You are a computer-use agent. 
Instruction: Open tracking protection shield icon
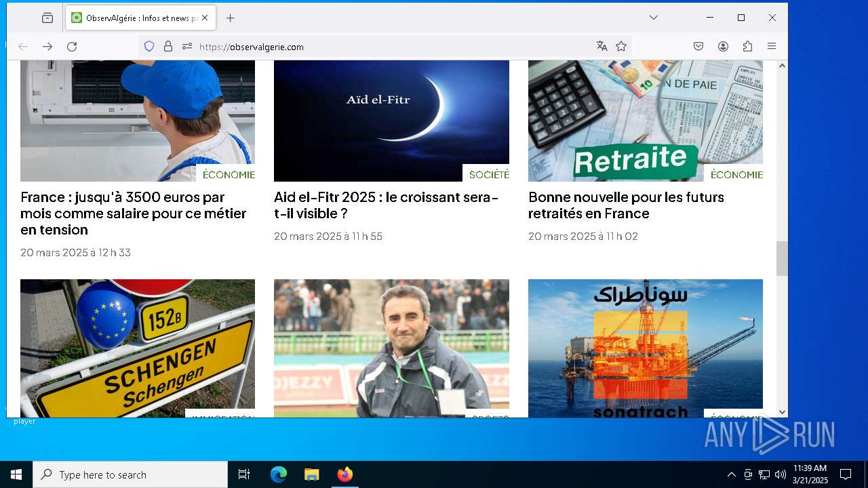pyautogui.click(x=149, y=47)
